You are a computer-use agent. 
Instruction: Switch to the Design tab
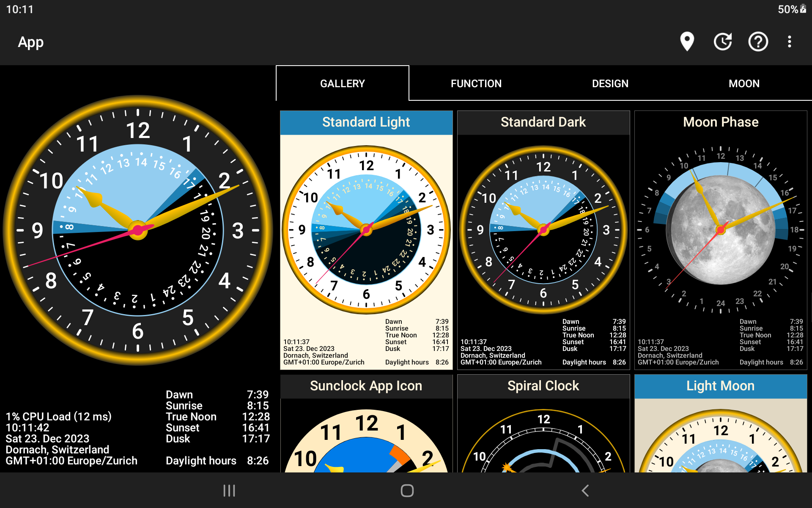[610, 83]
